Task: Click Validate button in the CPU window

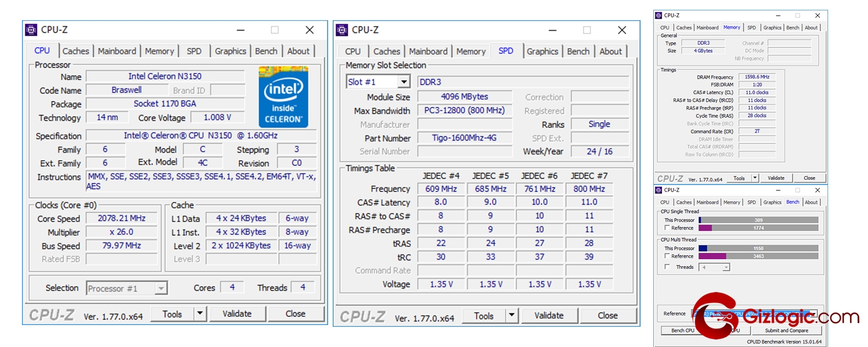Action: click(x=237, y=314)
